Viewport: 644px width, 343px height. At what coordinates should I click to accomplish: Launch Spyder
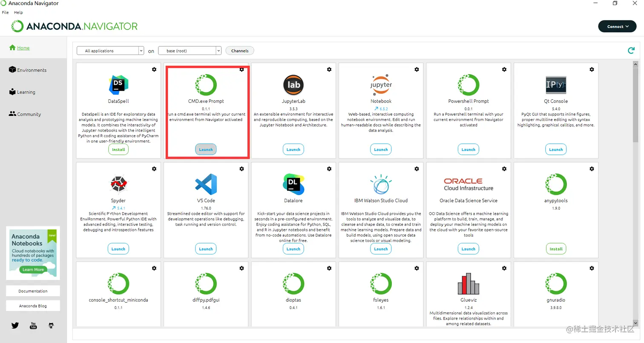pyautogui.click(x=118, y=249)
